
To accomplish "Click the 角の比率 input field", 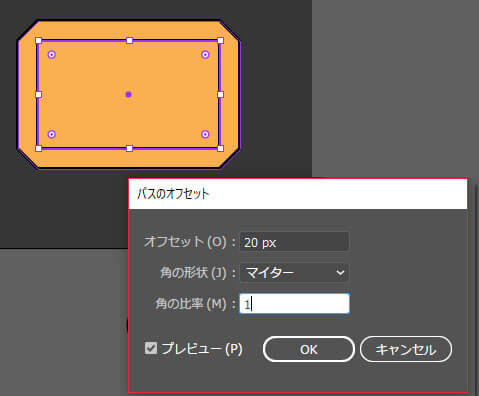I will point(295,304).
